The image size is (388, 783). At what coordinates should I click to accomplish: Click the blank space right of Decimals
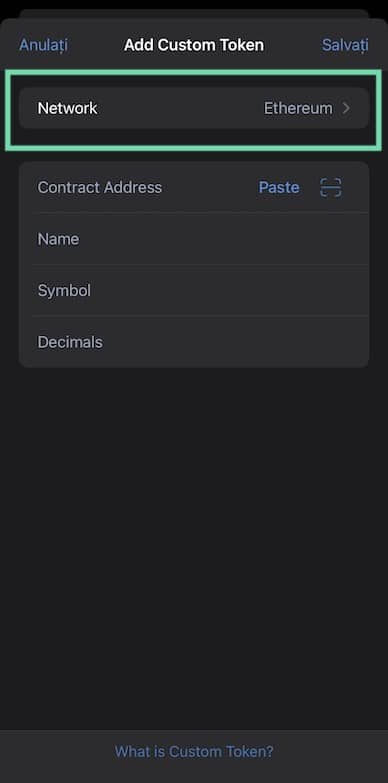click(235, 342)
